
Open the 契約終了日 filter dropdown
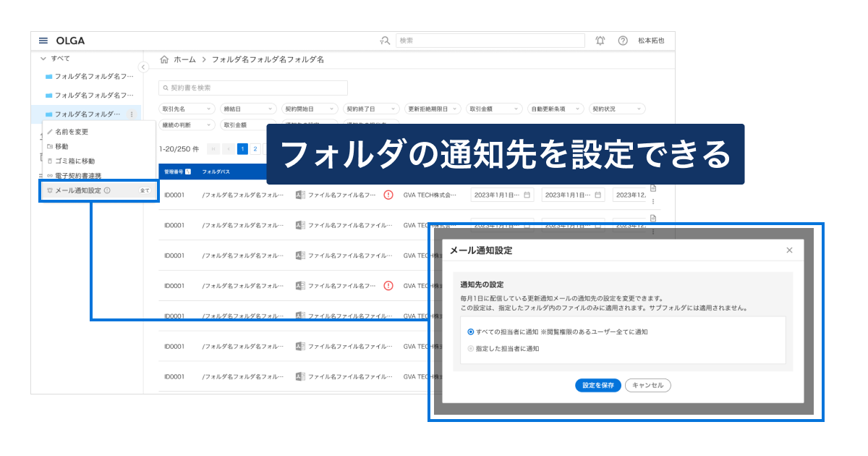372,109
